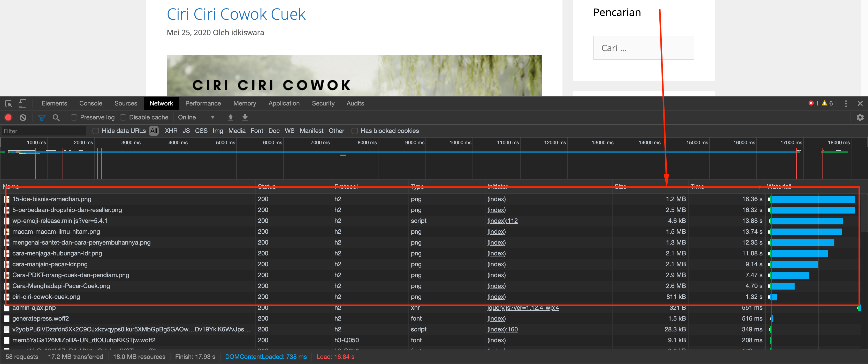Open DevTools three-dot customize menu
The height and width of the screenshot is (364, 868).
click(846, 103)
